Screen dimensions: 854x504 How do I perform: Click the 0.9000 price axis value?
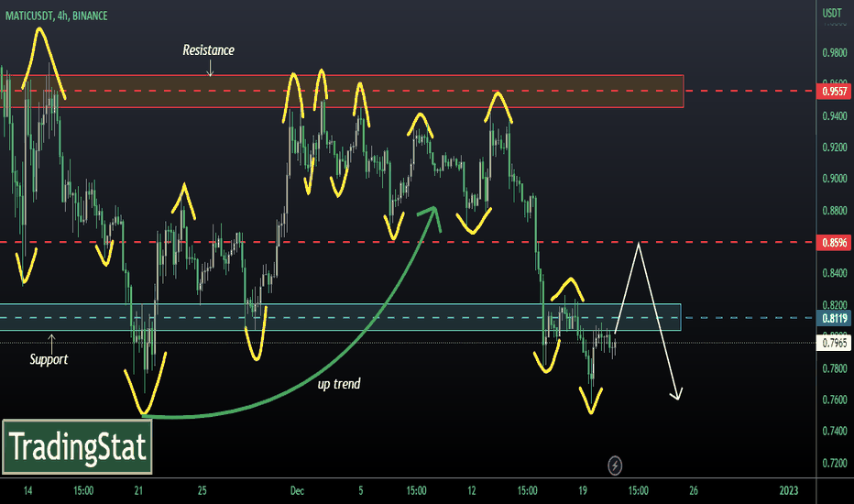click(x=835, y=179)
